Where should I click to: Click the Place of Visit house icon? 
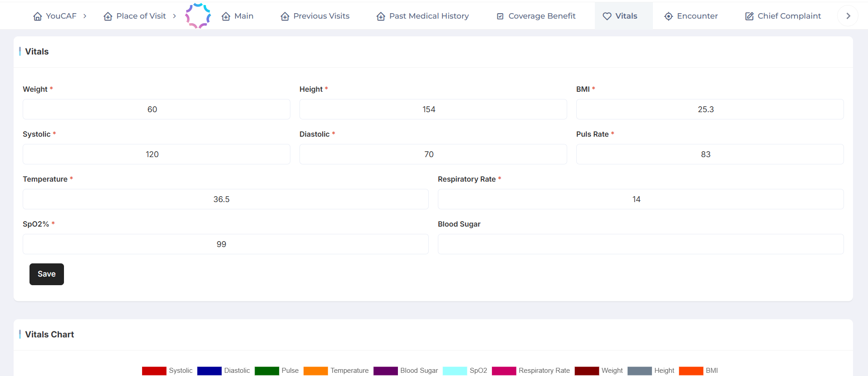pyautogui.click(x=108, y=16)
